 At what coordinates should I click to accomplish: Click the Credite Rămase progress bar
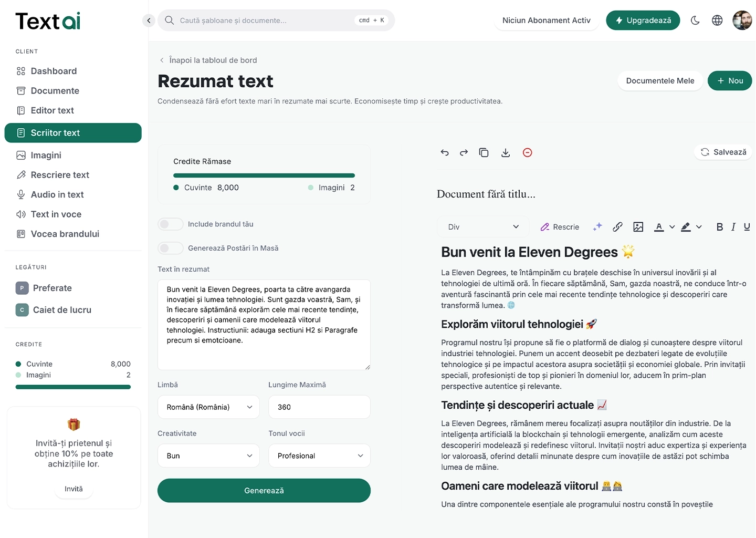click(264, 175)
